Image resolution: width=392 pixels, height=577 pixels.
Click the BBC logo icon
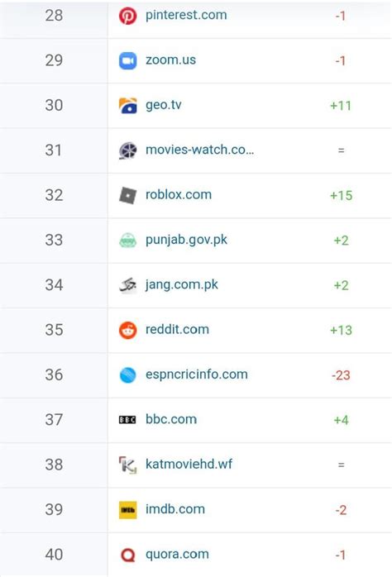[127, 419]
